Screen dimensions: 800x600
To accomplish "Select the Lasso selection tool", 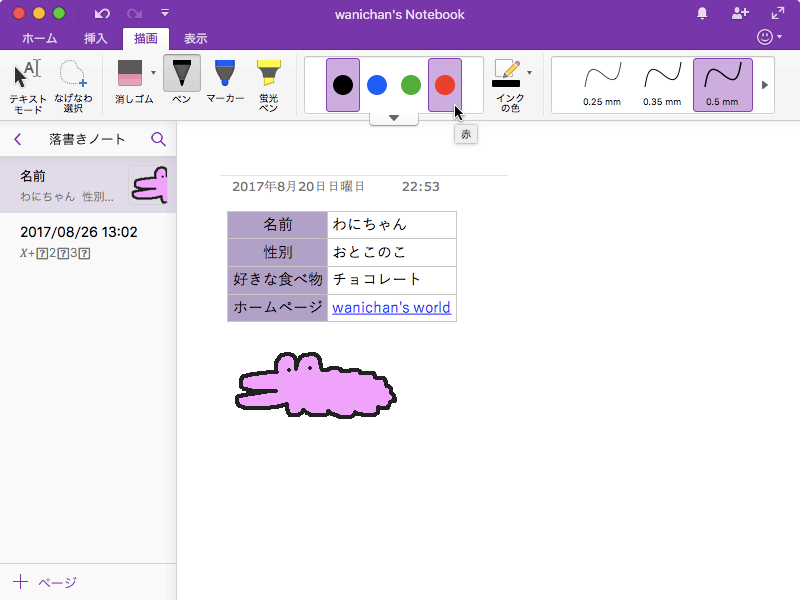I will coord(73,86).
